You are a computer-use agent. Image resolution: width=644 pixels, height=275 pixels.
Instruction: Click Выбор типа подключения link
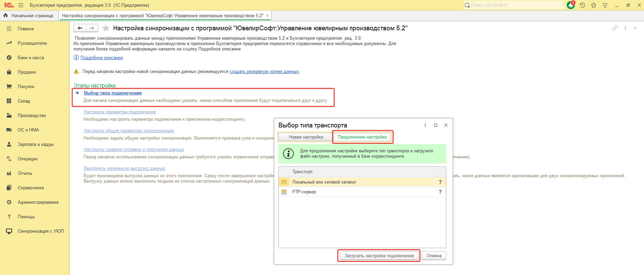click(x=113, y=93)
